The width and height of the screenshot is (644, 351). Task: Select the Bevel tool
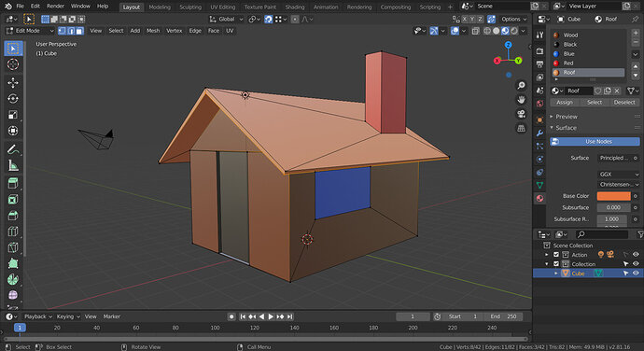13,216
